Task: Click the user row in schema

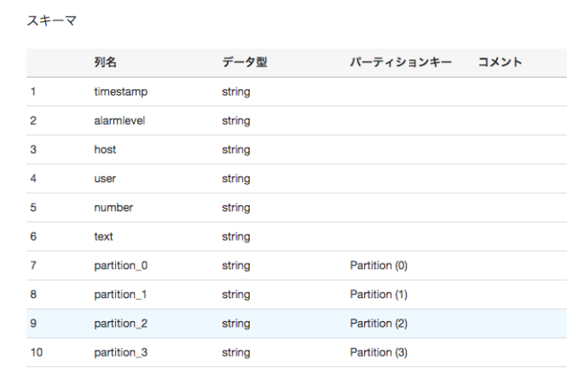Action: point(297,179)
